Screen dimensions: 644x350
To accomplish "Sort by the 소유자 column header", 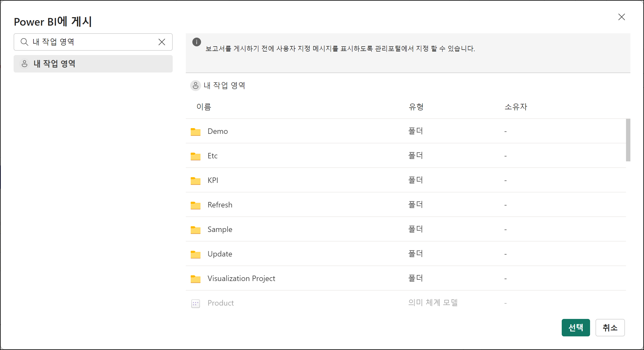I will (516, 107).
